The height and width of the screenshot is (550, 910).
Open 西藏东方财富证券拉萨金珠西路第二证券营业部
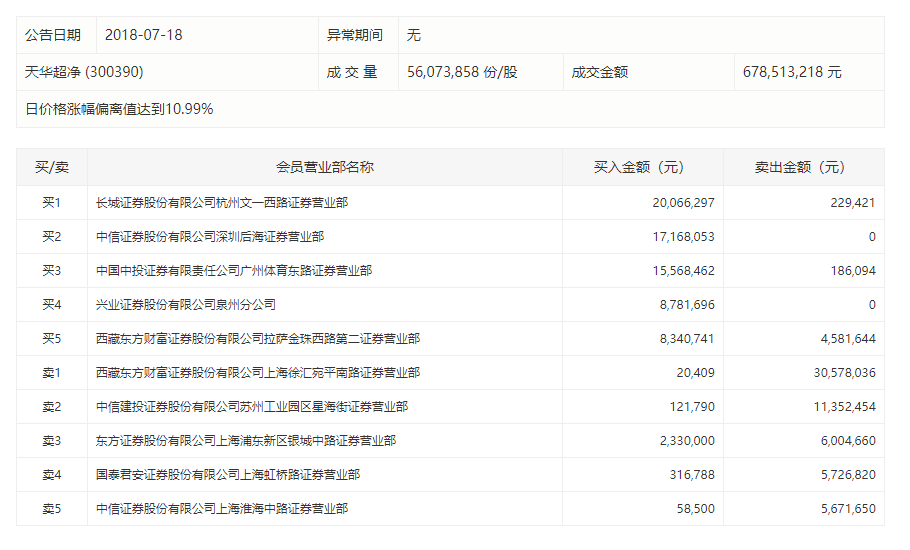258,339
